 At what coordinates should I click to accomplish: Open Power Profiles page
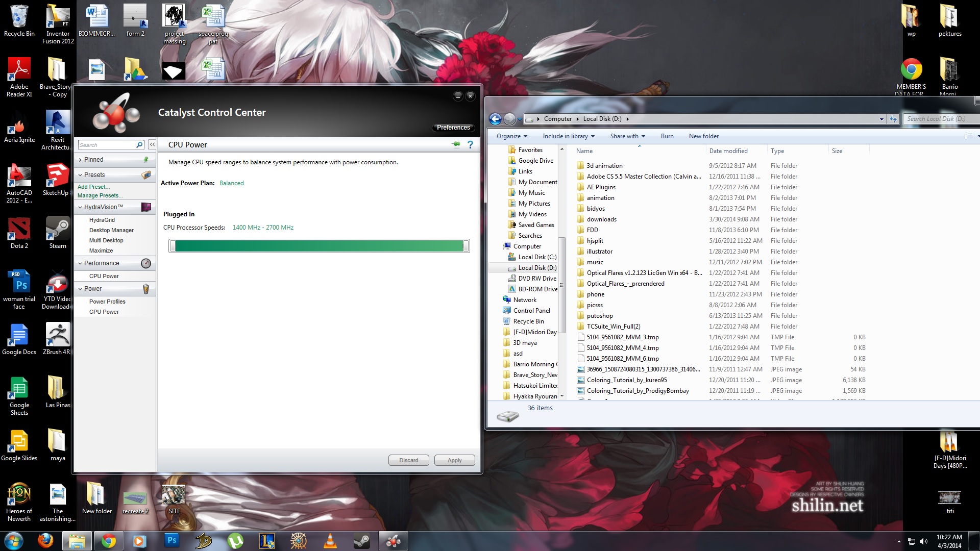pyautogui.click(x=107, y=302)
